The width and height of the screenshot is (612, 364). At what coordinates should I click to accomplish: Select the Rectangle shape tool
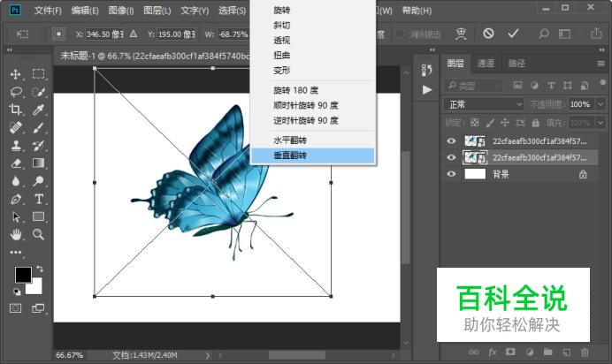click(x=38, y=216)
